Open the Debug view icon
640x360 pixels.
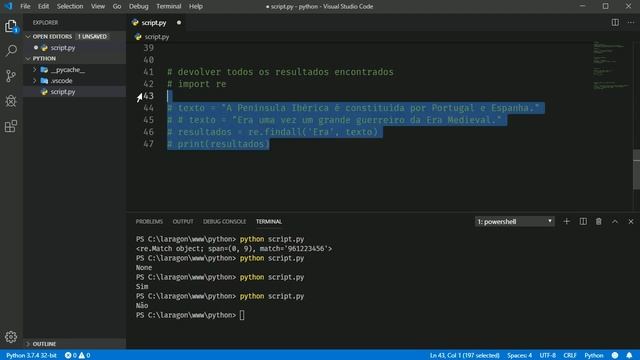(x=11, y=101)
